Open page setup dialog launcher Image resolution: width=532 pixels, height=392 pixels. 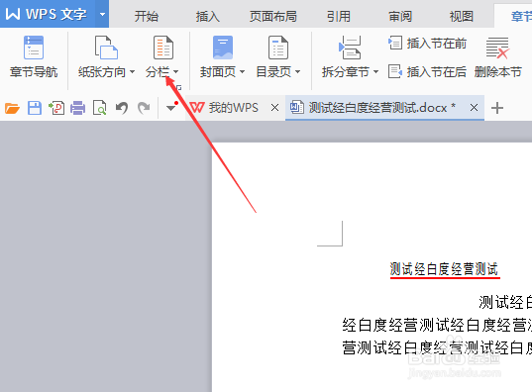pos(178,87)
